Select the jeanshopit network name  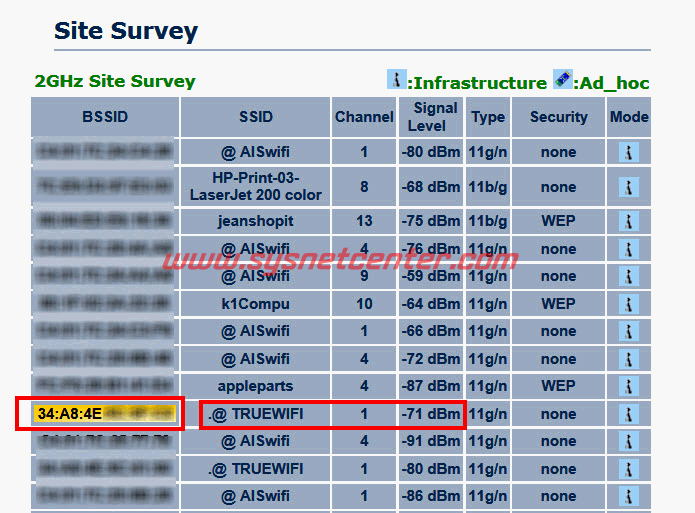[256, 222]
